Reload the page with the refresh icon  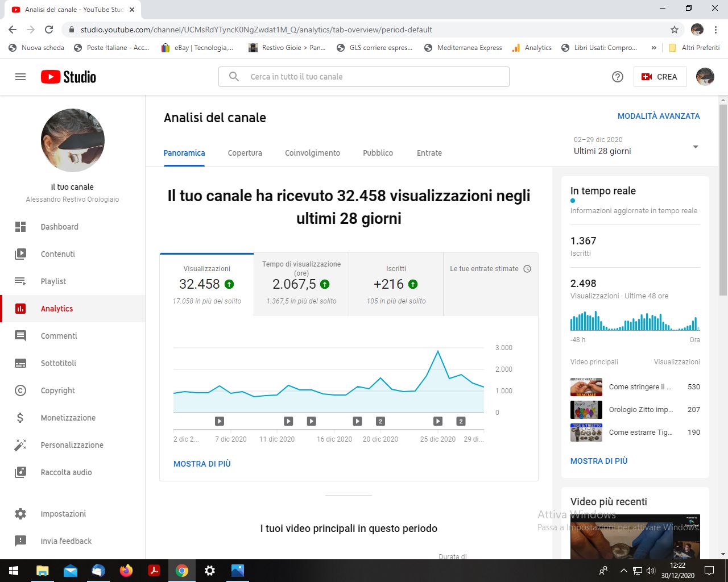click(49, 30)
